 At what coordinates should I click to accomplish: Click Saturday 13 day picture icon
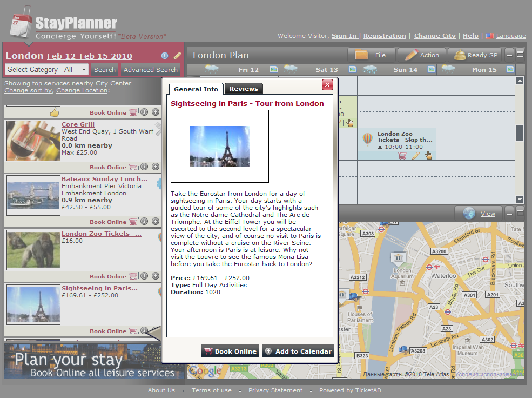tap(353, 69)
